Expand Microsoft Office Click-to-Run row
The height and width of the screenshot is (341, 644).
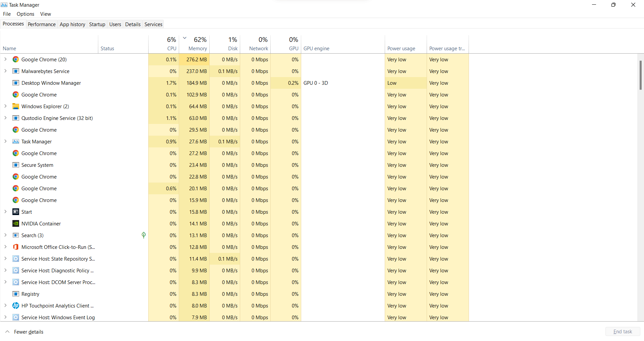tap(5, 247)
